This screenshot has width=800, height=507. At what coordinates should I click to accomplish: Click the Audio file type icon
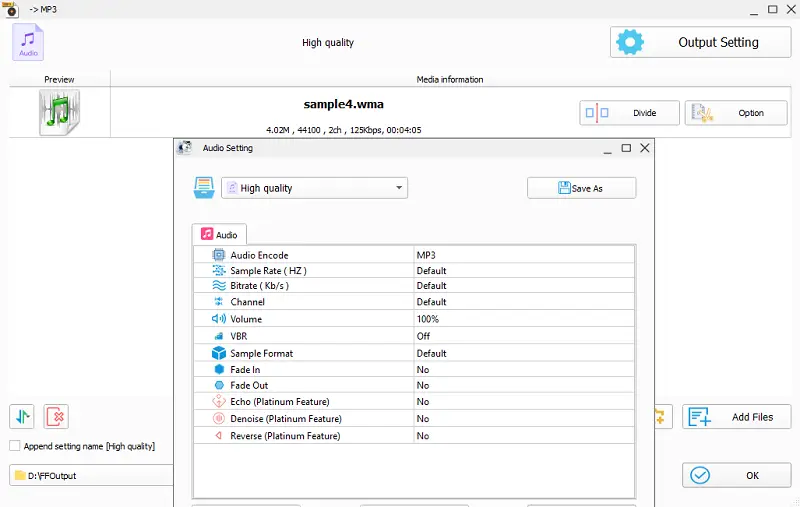[28, 42]
